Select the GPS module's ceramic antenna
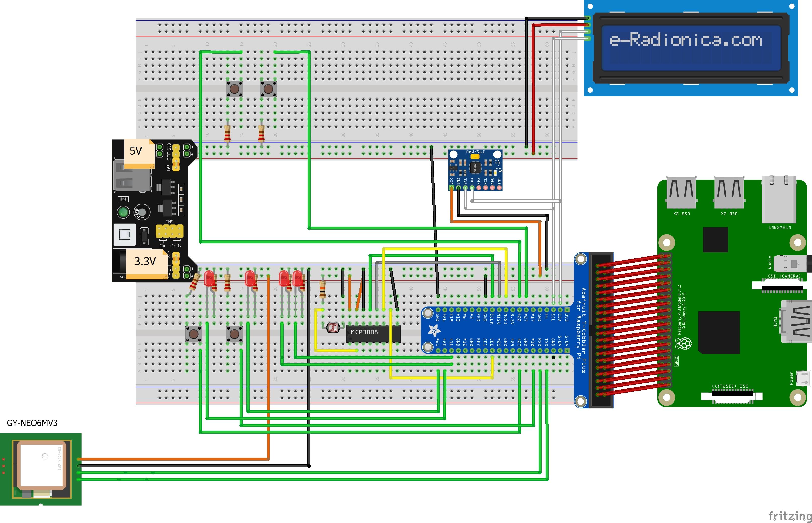 tap(42, 466)
